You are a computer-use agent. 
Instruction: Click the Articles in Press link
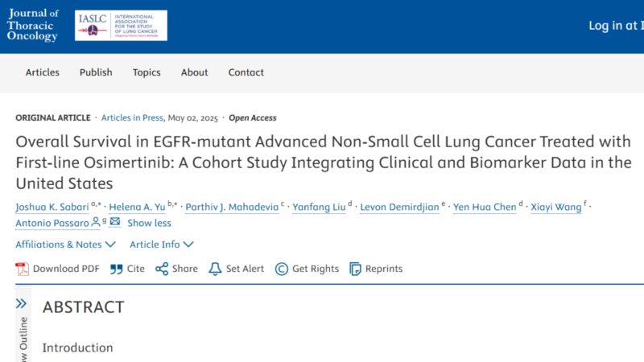tap(132, 117)
